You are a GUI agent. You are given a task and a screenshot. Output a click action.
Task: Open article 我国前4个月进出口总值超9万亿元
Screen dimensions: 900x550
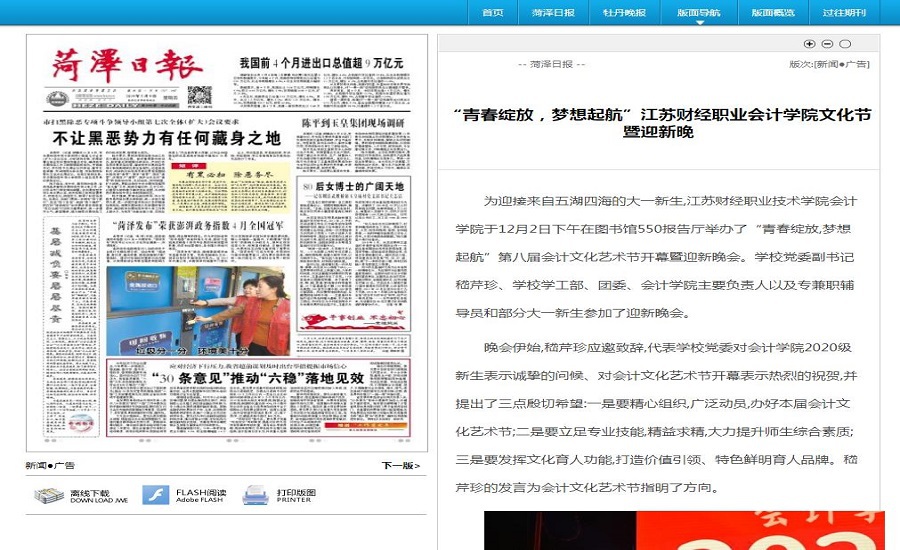[x=321, y=63]
